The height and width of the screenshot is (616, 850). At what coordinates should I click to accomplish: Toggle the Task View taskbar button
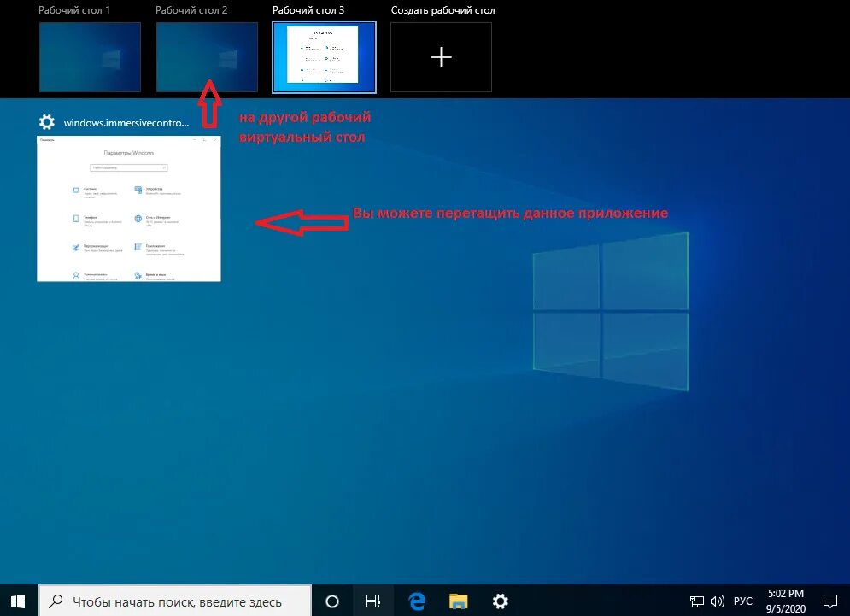point(373,601)
